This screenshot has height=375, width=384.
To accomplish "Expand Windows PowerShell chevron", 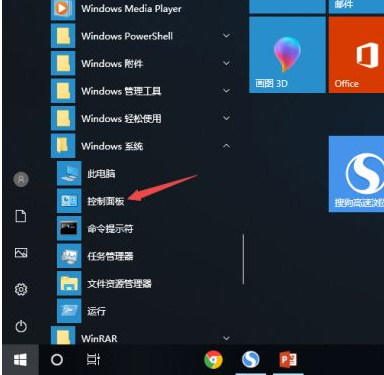I will 226,36.
